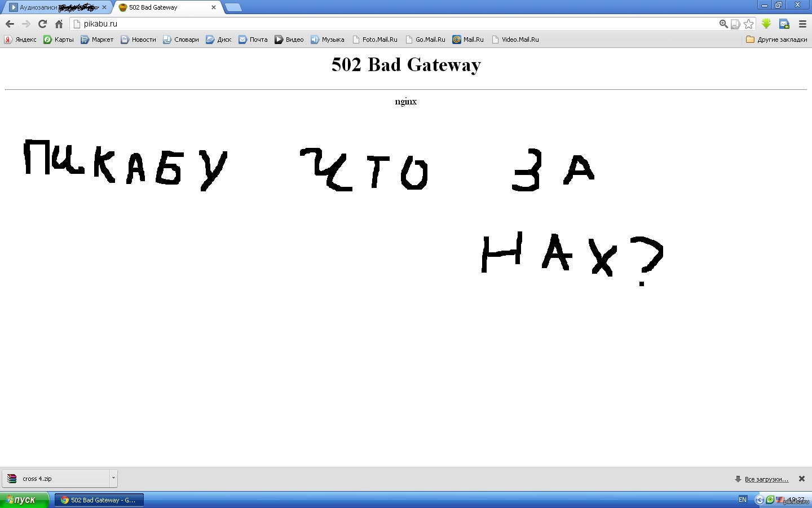Viewport: 812px width, 508px height.
Task: Open the пуск Start menu
Action: [24, 500]
